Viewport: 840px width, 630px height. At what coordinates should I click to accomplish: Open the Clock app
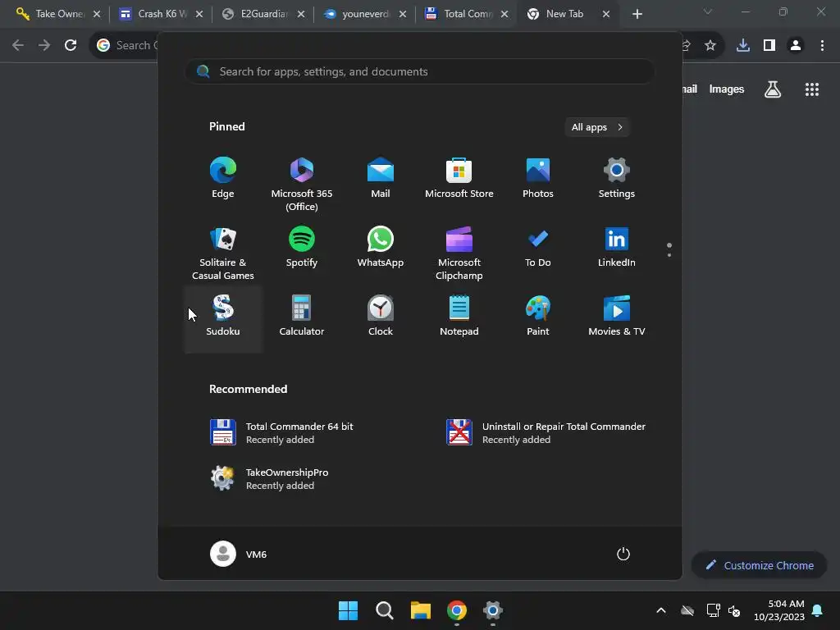381,316
